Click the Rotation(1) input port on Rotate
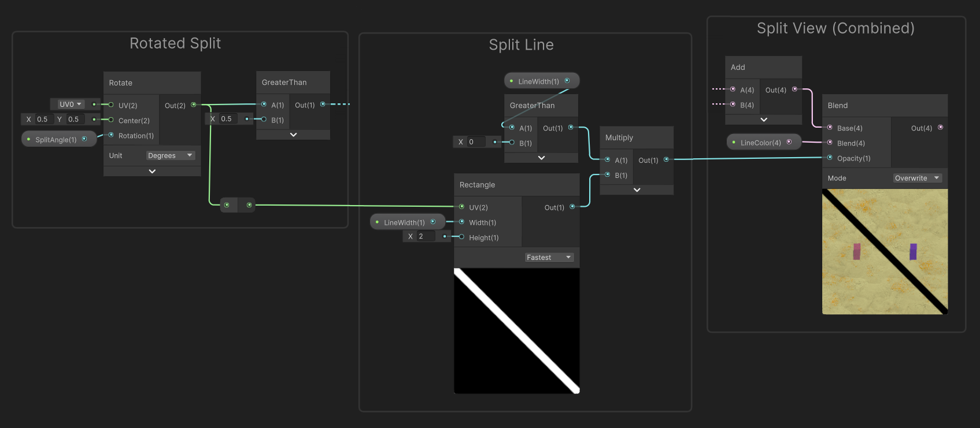This screenshot has height=428, width=980. [111, 135]
